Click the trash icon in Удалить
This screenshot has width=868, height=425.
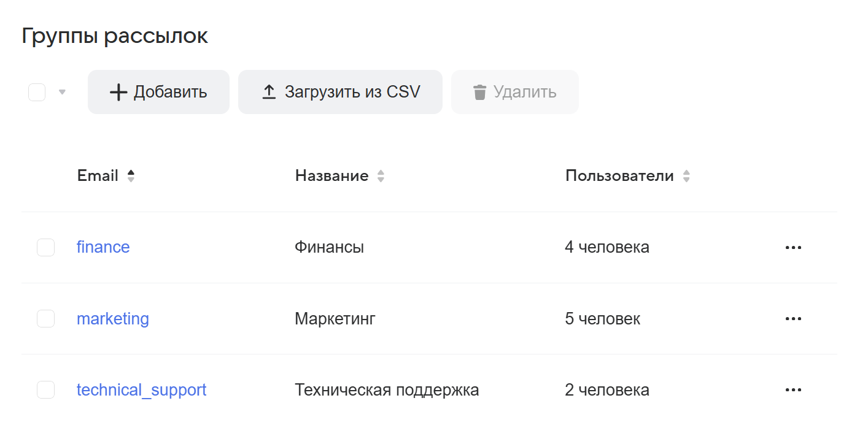(x=479, y=93)
